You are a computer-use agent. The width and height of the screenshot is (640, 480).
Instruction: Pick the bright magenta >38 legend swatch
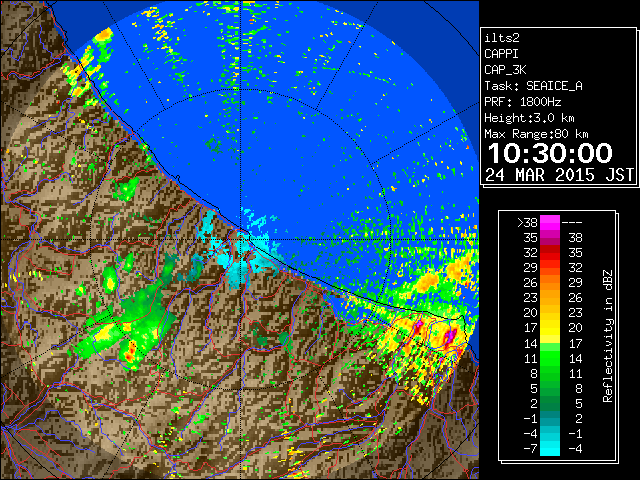point(550,223)
